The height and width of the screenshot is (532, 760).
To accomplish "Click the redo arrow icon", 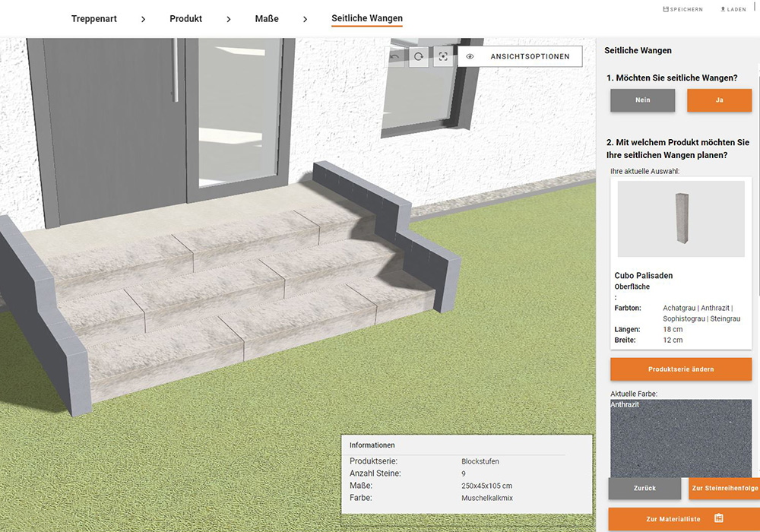I will (x=419, y=56).
